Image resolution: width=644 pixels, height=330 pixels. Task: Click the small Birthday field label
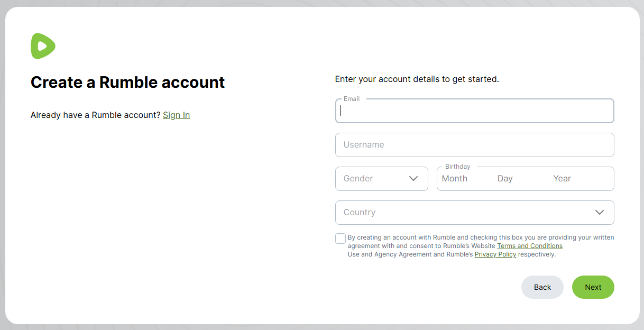click(x=457, y=167)
